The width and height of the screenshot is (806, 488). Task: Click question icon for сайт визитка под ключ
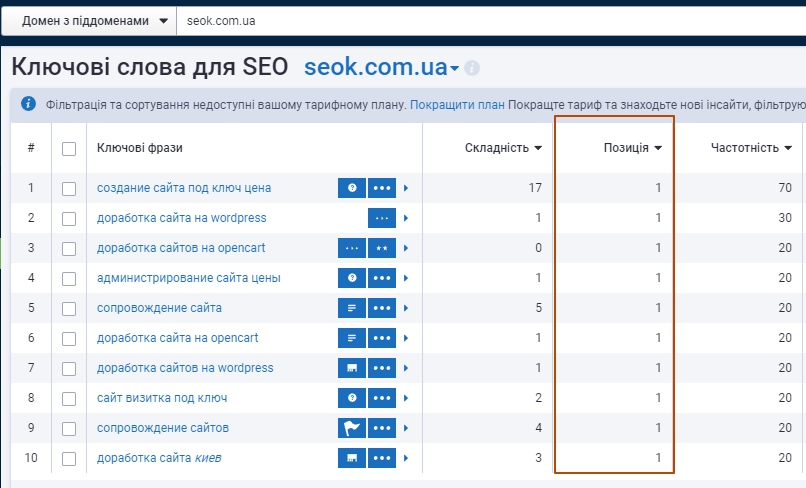point(352,398)
